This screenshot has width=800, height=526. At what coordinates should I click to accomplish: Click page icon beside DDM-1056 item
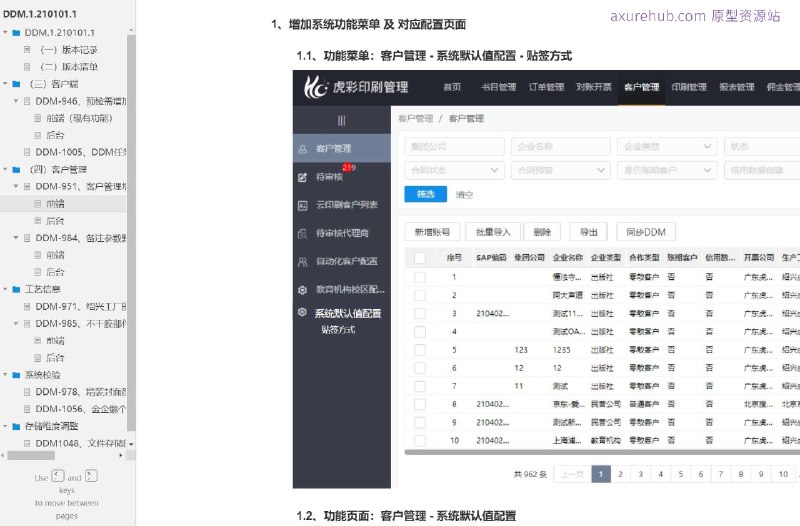coord(27,409)
